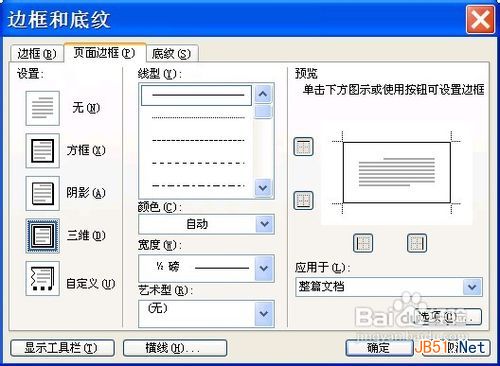Open the 颜色 (color) dropdown

tap(206, 224)
